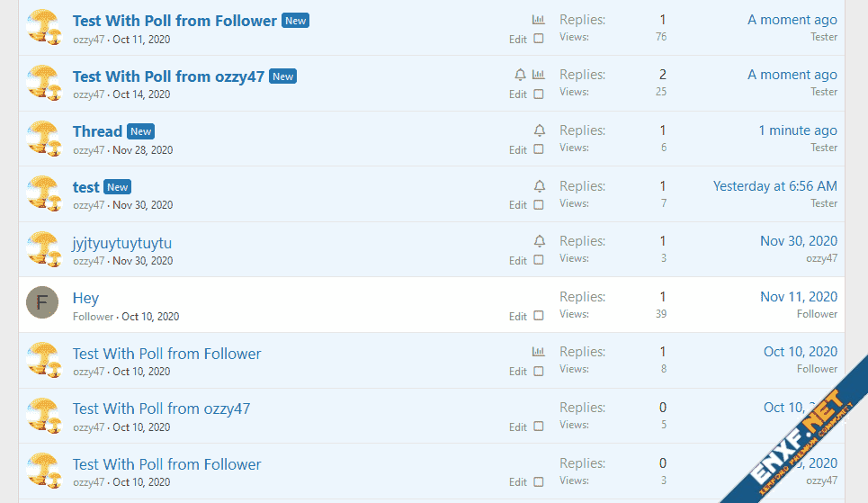This screenshot has height=503, width=868.
Task: Click the bell icon in the 'Thread' row
Action: click(539, 130)
